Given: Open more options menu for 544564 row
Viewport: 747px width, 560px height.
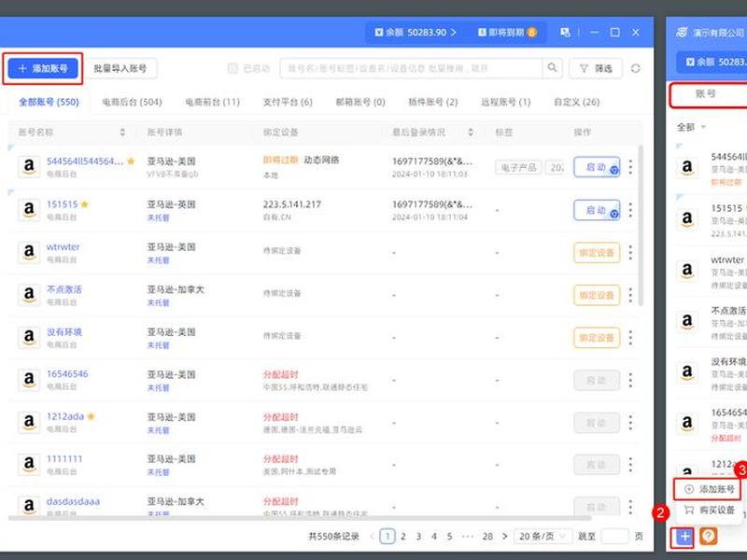Looking at the screenshot, I should (631, 167).
